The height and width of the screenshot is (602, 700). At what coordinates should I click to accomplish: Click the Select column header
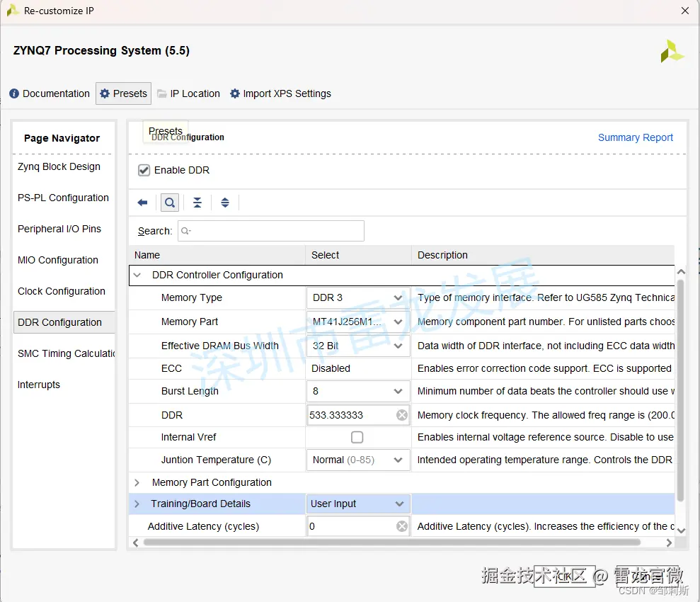pyautogui.click(x=358, y=255)
